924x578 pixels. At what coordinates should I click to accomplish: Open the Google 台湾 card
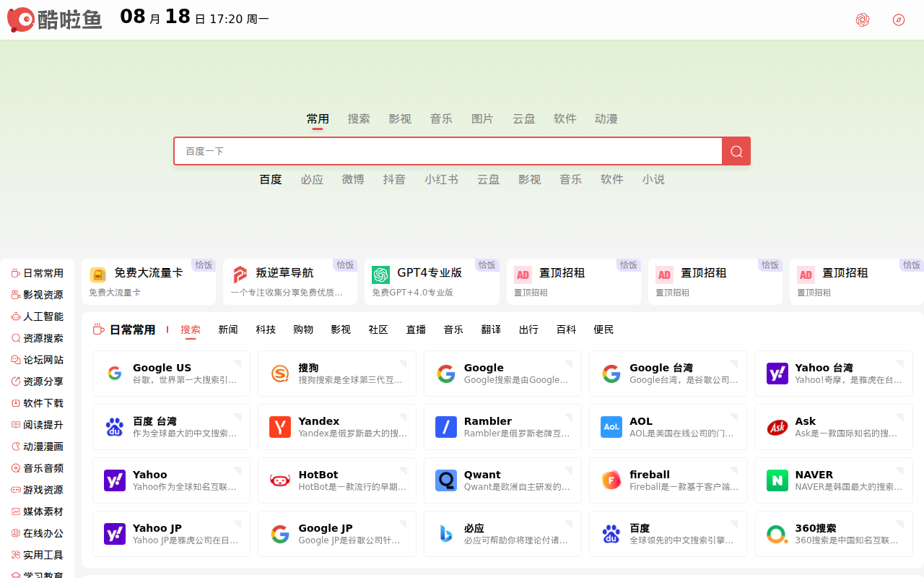click(668, 374)
